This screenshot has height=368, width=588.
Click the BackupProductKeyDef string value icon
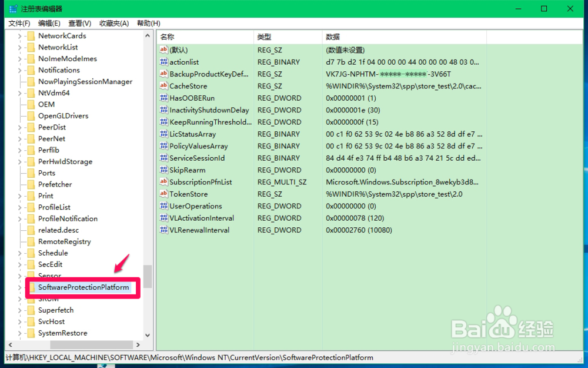pos(163,74)
